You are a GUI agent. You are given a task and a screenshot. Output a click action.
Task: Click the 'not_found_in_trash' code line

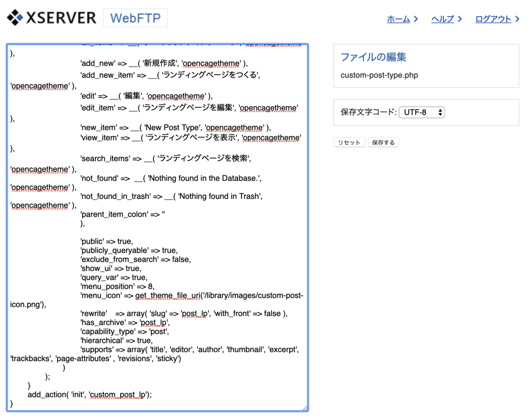(x=171, y=196)
